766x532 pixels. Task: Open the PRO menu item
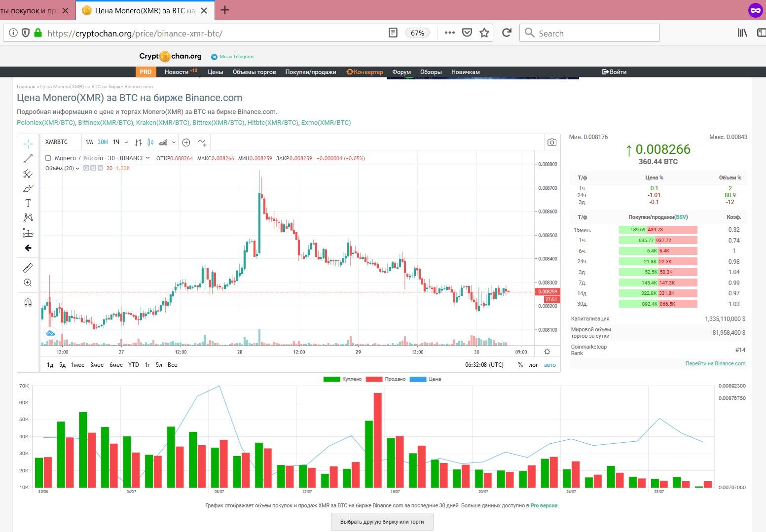coord(146,72)
